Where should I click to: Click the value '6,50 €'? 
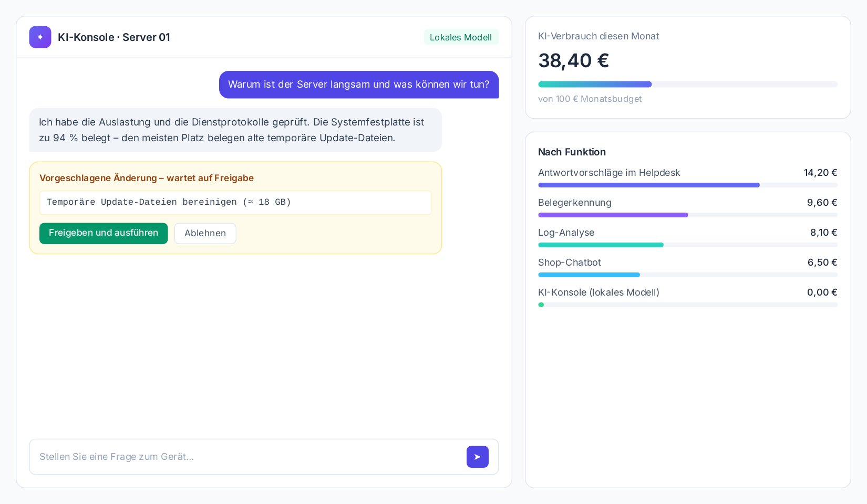822,262
